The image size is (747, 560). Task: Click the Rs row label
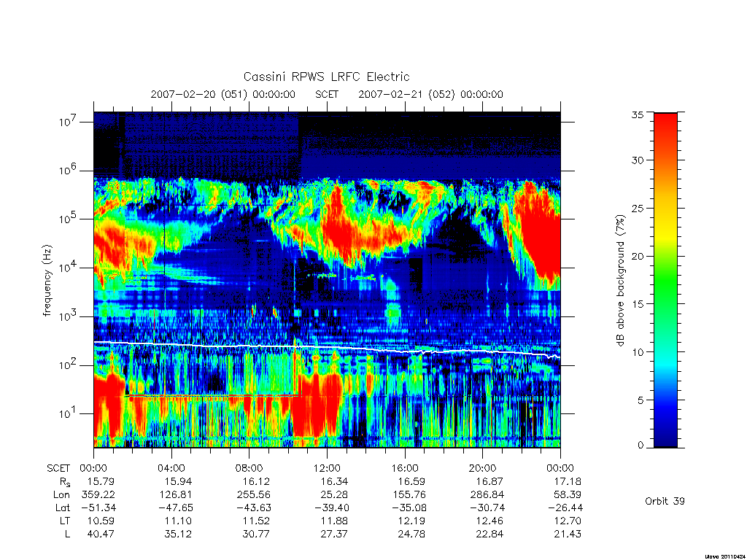tap(65, 482)
